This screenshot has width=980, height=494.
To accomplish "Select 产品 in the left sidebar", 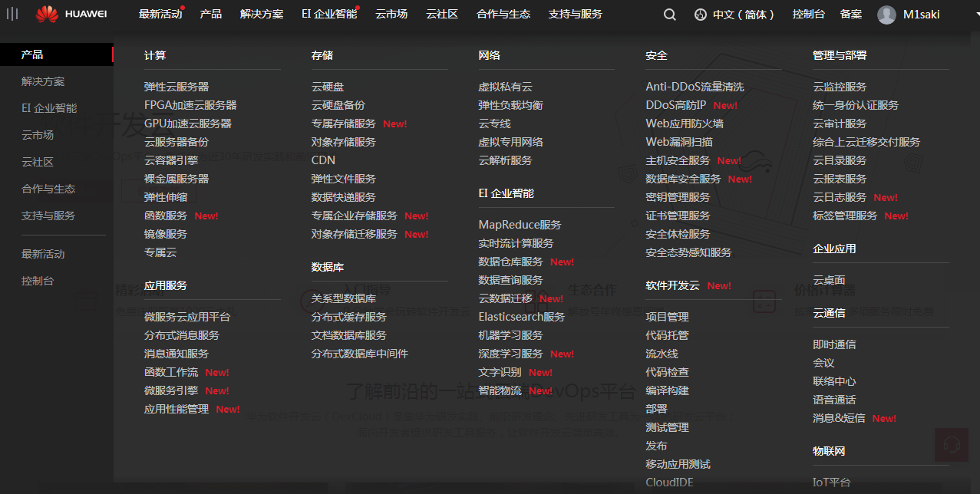I will coord(32,54).
